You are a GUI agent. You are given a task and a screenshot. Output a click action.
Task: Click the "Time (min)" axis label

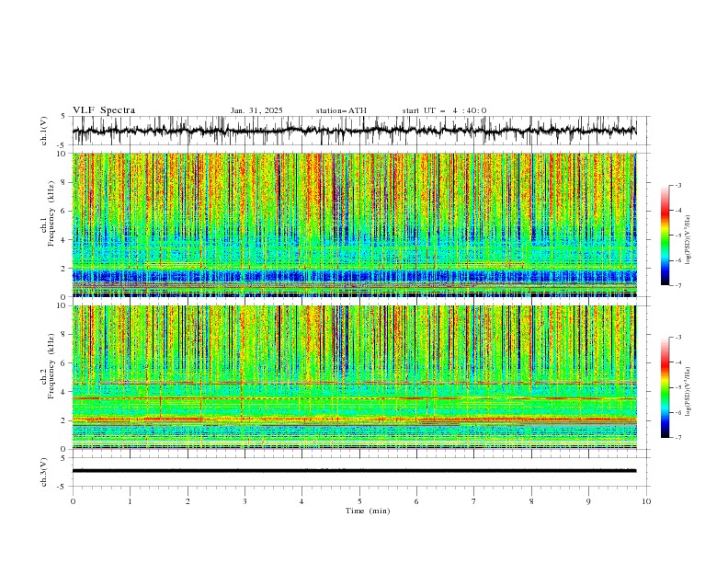[368, 511]
